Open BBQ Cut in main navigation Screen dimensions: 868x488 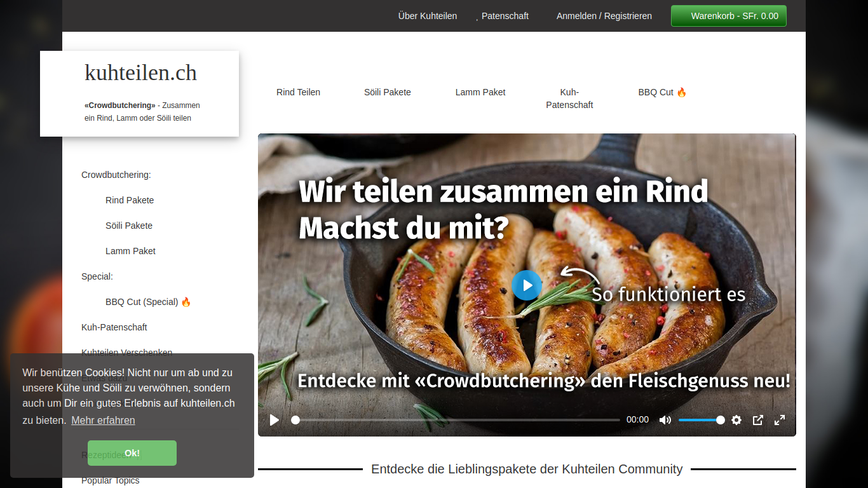click(663, 92)
